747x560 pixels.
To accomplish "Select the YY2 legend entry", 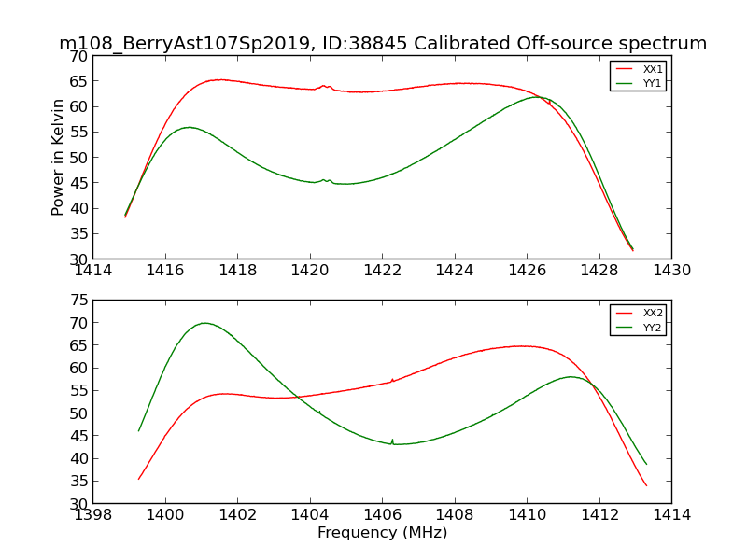I will (x=639, y=328).
